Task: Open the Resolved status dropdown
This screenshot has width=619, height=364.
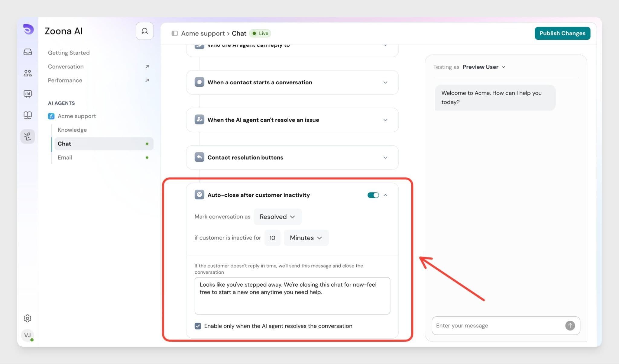Action: 277,217
